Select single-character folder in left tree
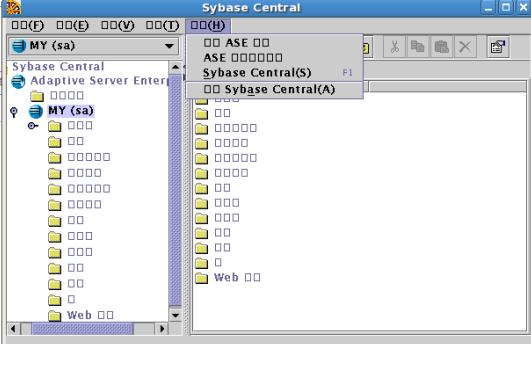The height and width of the screenshot is (384, 531). tap(62, 300)
